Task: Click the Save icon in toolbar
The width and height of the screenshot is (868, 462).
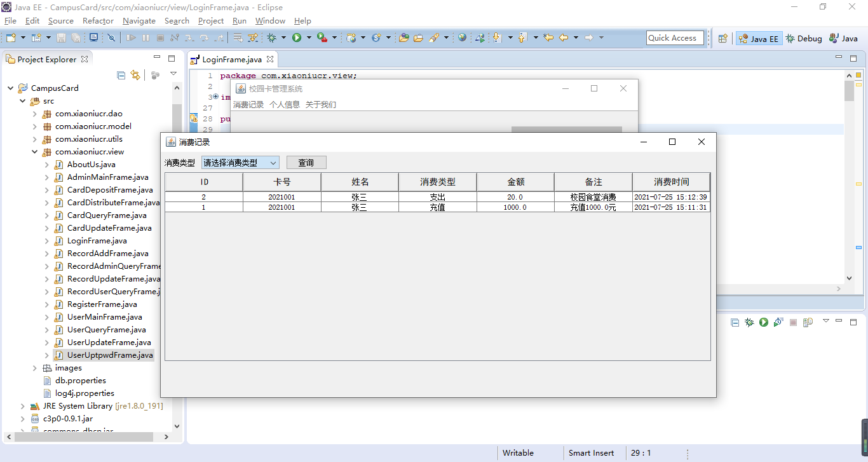Action: click(x=62, y=37)
